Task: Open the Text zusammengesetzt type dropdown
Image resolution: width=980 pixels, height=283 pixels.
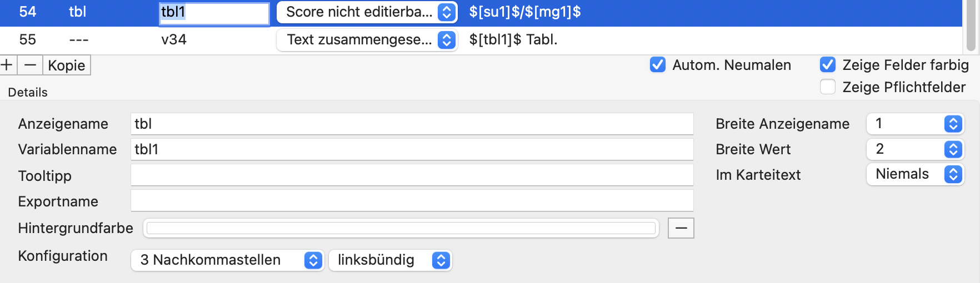Action: [x=367, y=40]
